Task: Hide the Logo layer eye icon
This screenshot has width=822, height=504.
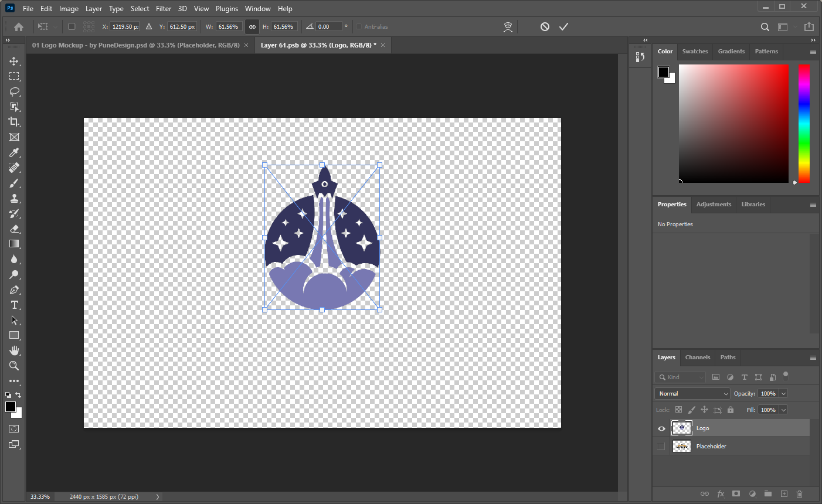Action: tap(661, 428)
